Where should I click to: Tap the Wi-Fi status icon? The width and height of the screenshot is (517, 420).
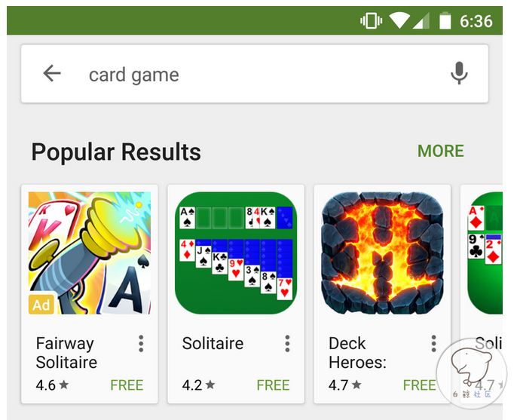[399, 20]
